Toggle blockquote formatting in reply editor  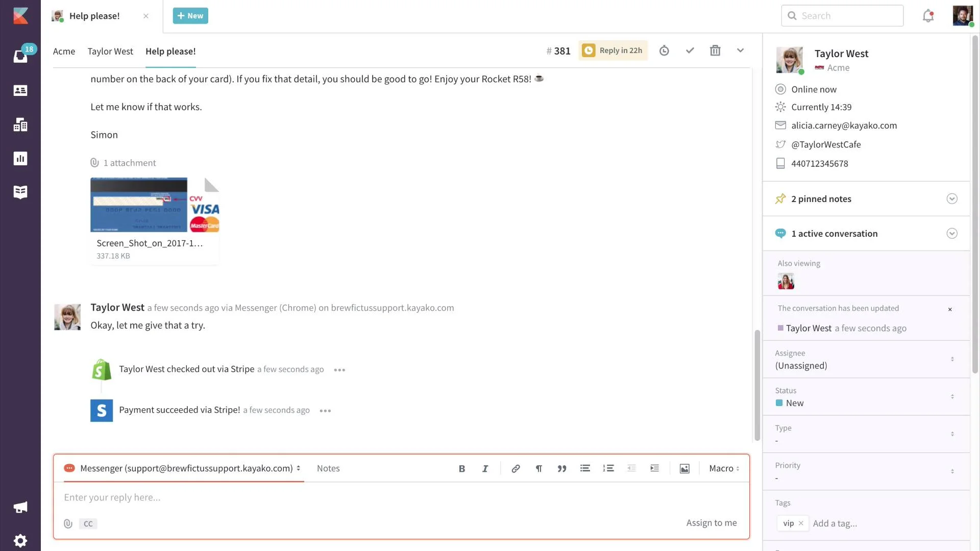[561, 468]
